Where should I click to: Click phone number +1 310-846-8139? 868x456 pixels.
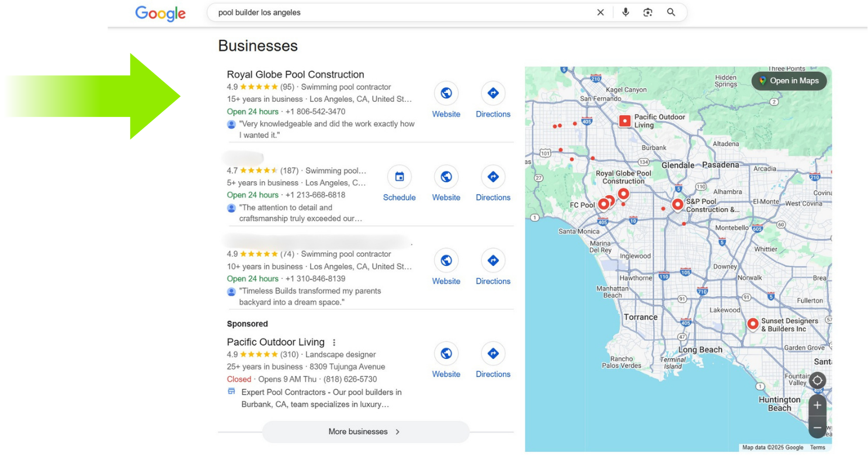click(x=315, y=279)
